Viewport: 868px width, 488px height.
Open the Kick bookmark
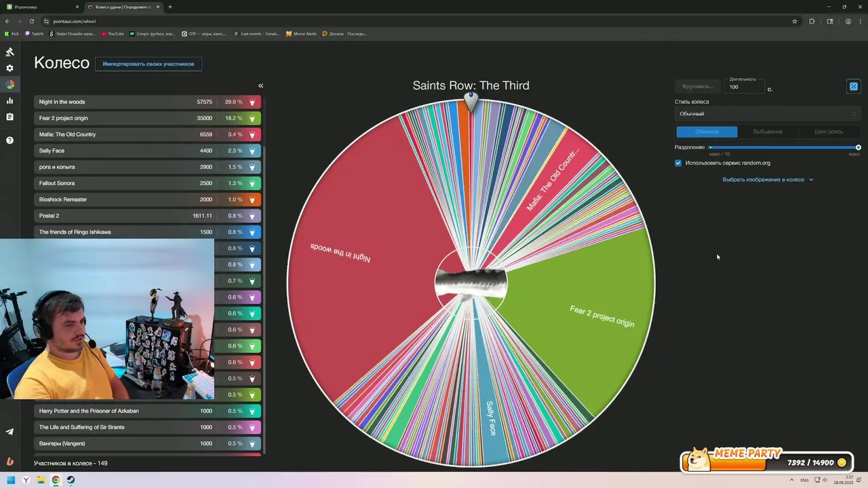tap(12, 33)
